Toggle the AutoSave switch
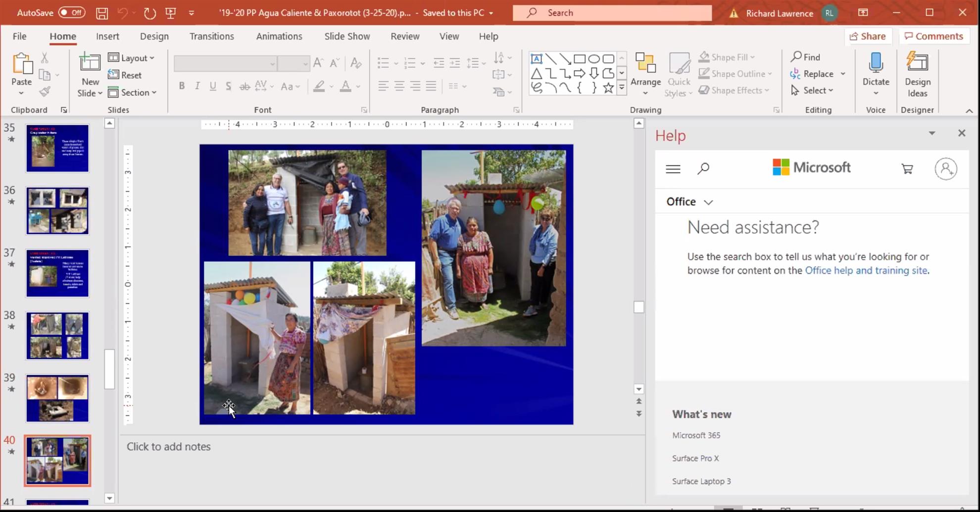The height and width of the screenshot is (512, 980). click(72, 13)
